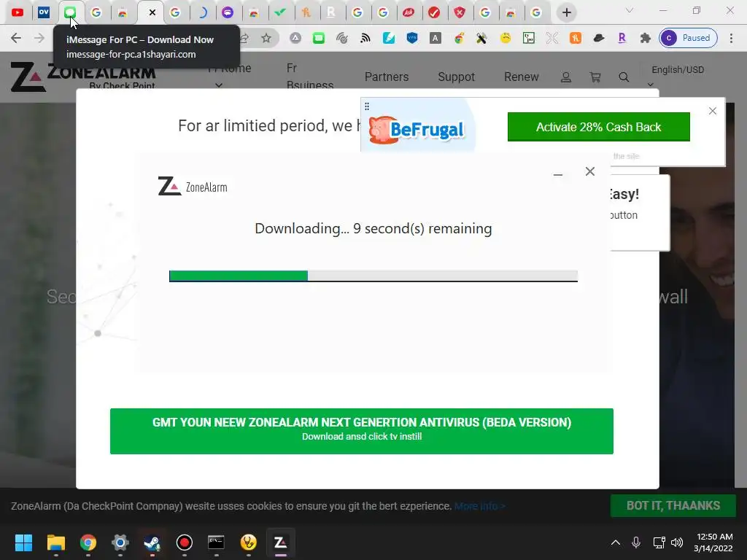Minimize the ZoneAlarm download dialog

(x=558, y=174)
